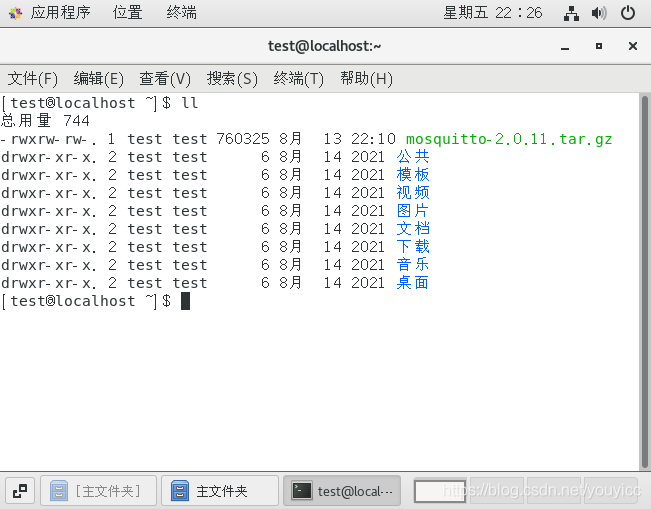The height and width of the screenshot is (509, 651).
Task: Click the volume speaker icon
Action: (x=599, y=13)
